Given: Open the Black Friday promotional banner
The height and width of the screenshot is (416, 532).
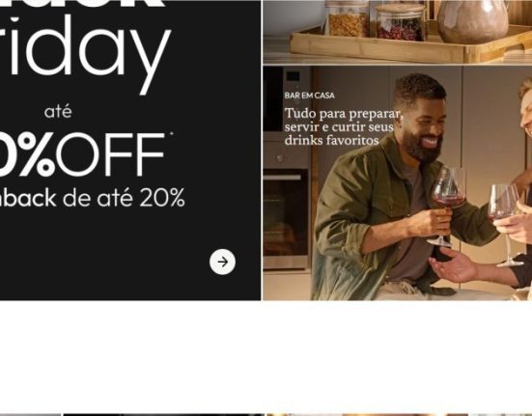Looking at the screenshot, I should click(x=130, y=151).
